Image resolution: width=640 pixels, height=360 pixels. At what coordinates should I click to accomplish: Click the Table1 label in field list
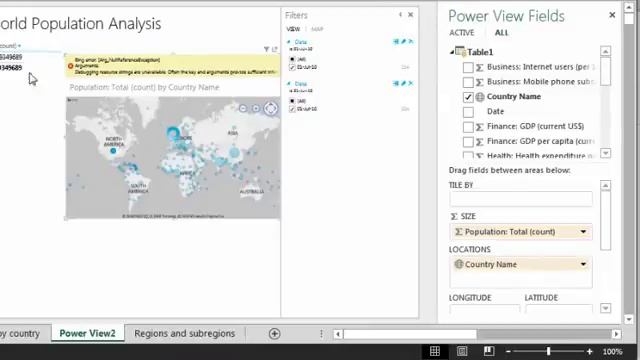coord(480,52)
